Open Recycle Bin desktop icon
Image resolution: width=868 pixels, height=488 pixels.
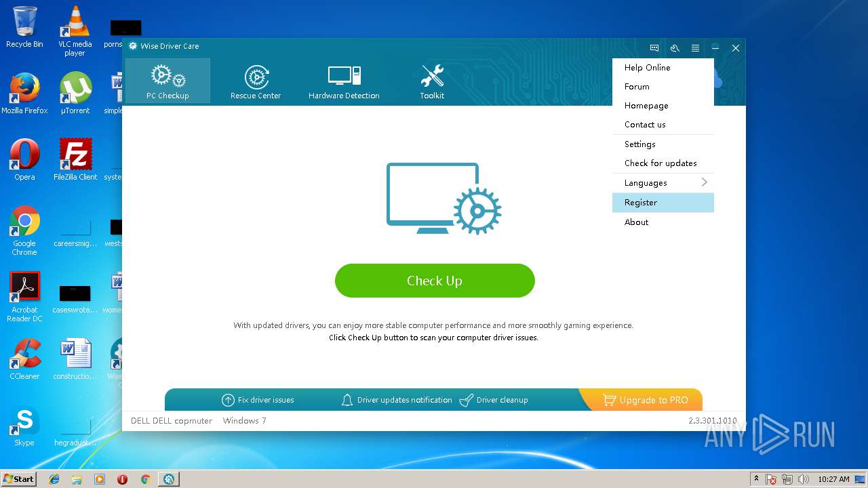24,28
